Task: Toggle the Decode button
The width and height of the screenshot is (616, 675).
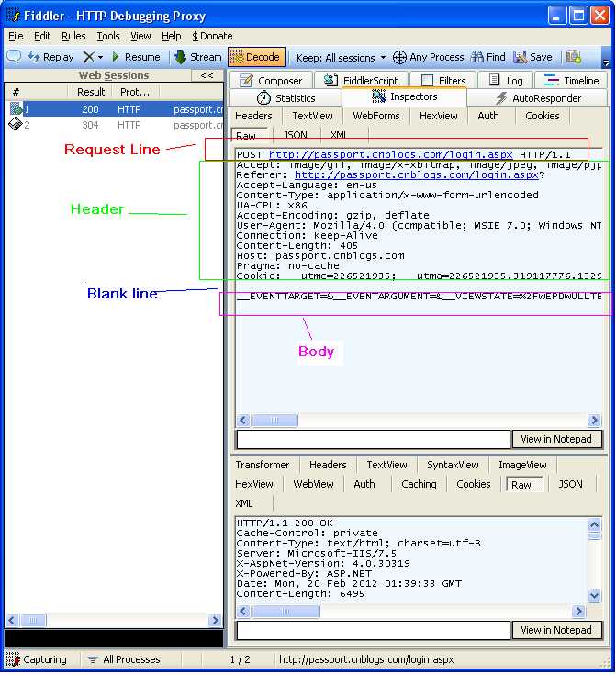Action: [x=256, y=57]
